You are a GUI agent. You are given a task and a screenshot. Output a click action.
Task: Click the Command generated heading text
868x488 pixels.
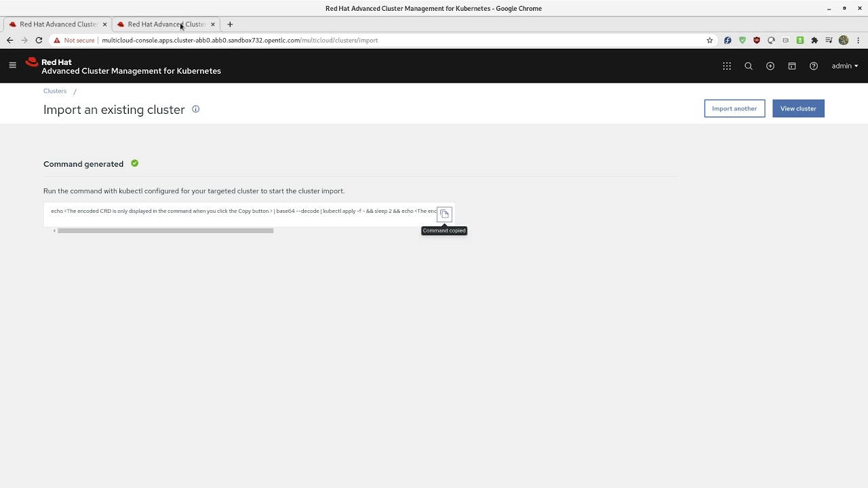coord(83,164)
